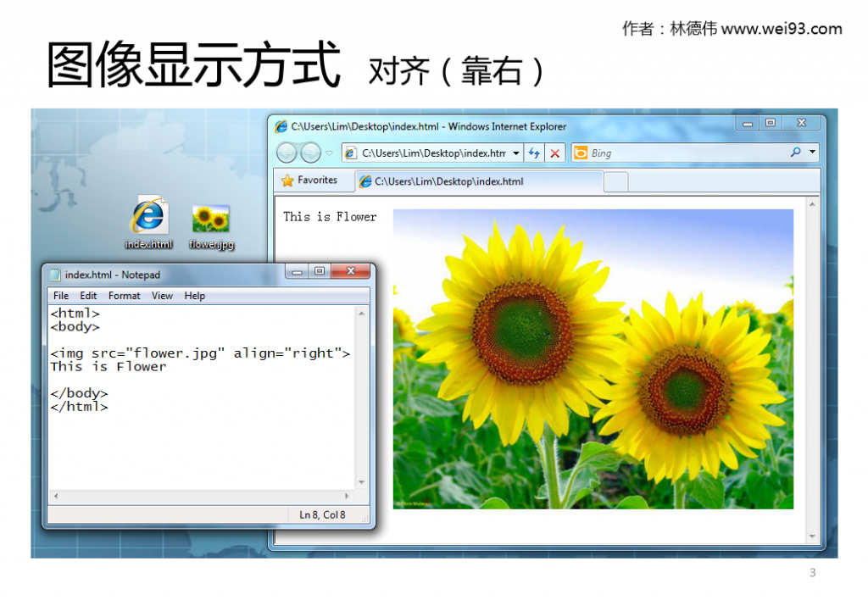868x600 pixels.
Task: Open a new tab in IE
Action: [615, 181]
